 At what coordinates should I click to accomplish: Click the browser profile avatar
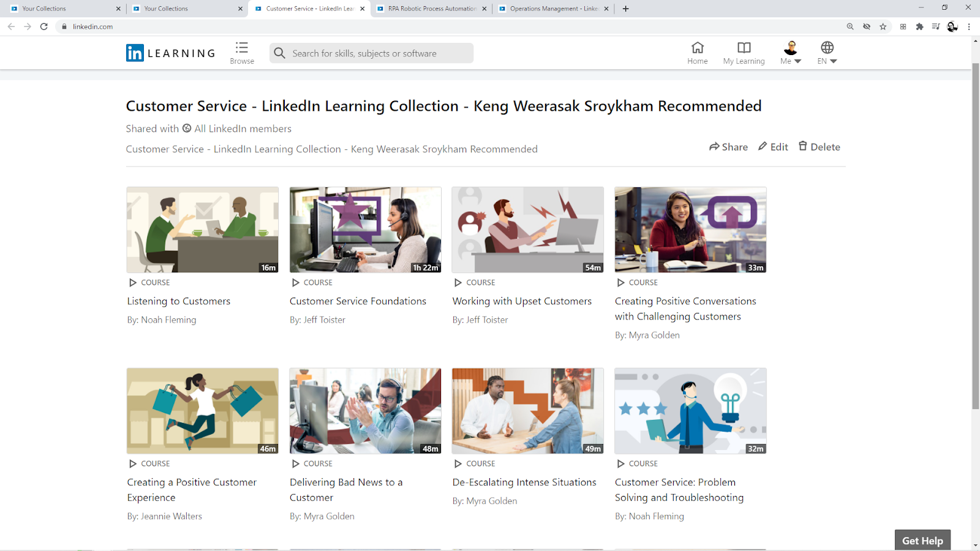(x=952, y=26)
